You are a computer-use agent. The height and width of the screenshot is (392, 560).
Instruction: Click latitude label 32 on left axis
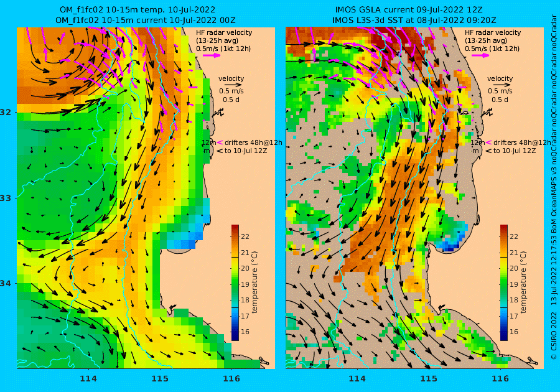pyautogui.click(x=6, y=112)
